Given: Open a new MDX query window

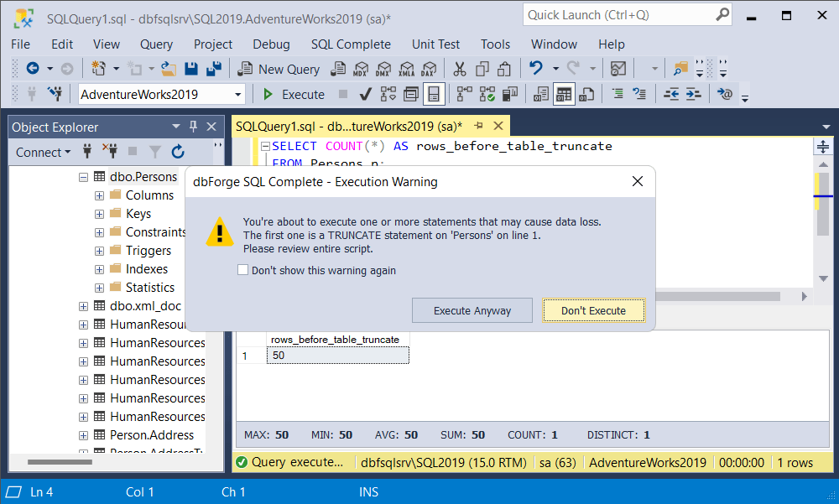Looking at the screenshot, I should click(361, 70).
